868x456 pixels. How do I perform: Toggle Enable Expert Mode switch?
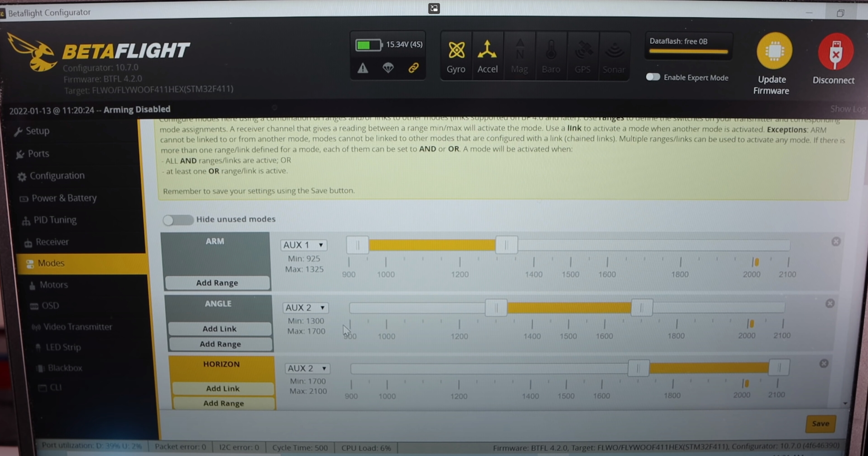click(x=653, y=77)
